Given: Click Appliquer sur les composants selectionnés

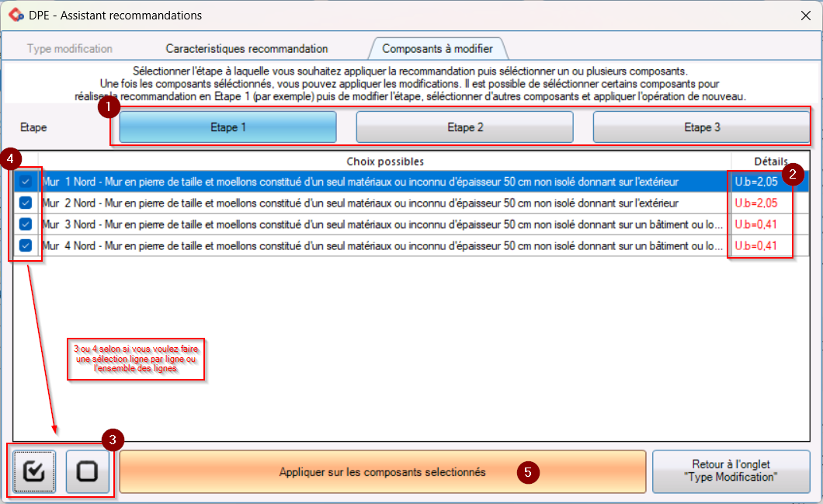Looking at the screenshot, I should tap(383, 471).
